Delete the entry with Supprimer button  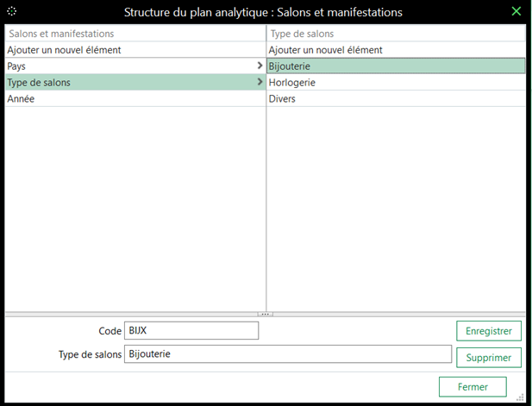click(488, 357)
